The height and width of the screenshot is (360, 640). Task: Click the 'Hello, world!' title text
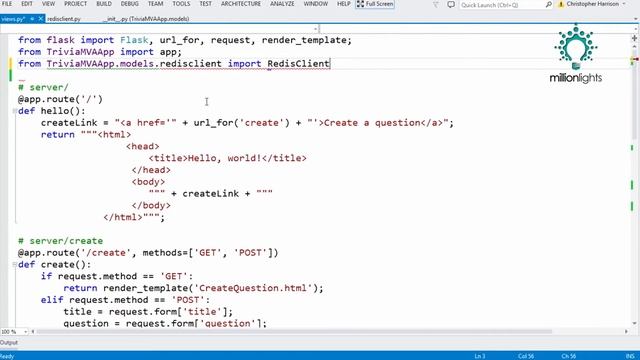224,158
